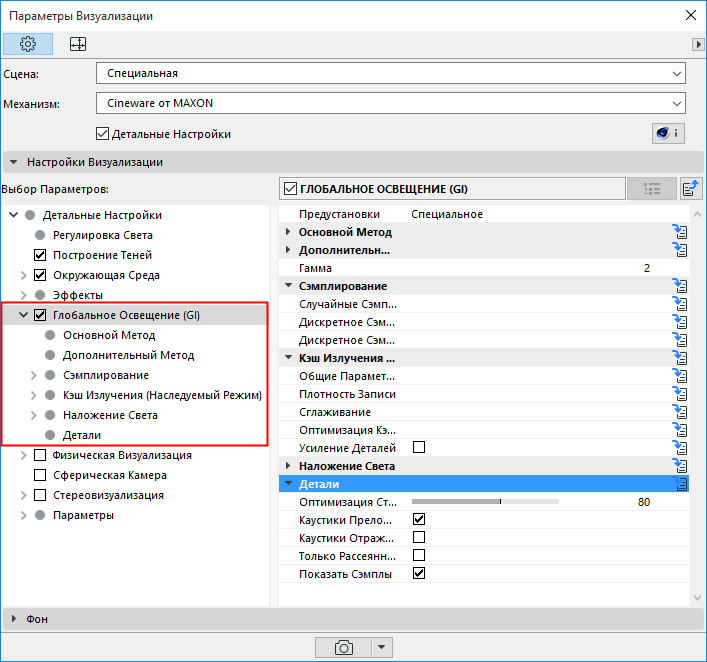The width and height of the screenshot is (707, 662).
Task: Check Усиление Деталей checkbox
Action: point(419,447)
